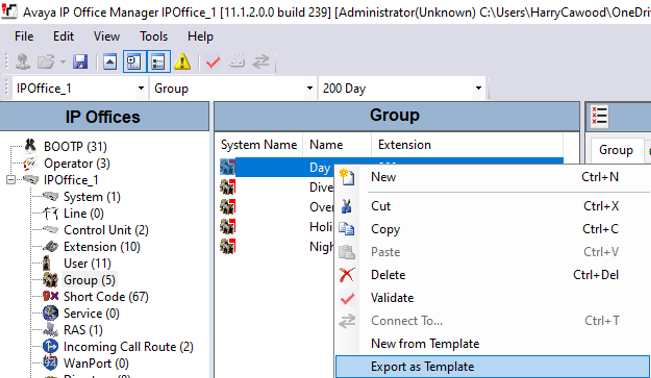Click the Short Code 9X tree icon
The height and width of the screenshot is (378, 651).
click(x=51, y=296)
